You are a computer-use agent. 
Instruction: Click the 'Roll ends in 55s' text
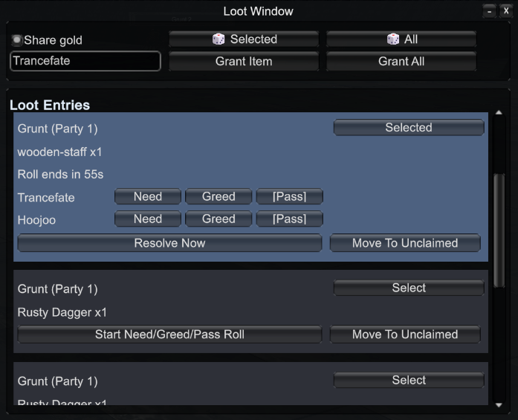click(x=60, y=175)
